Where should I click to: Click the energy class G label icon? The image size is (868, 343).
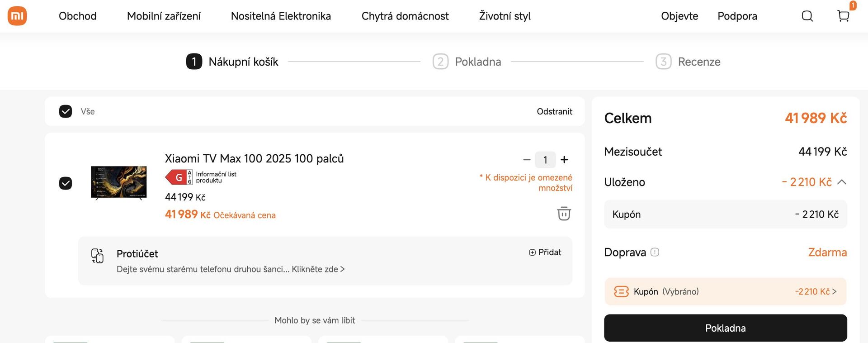click(x=179, y=177)
